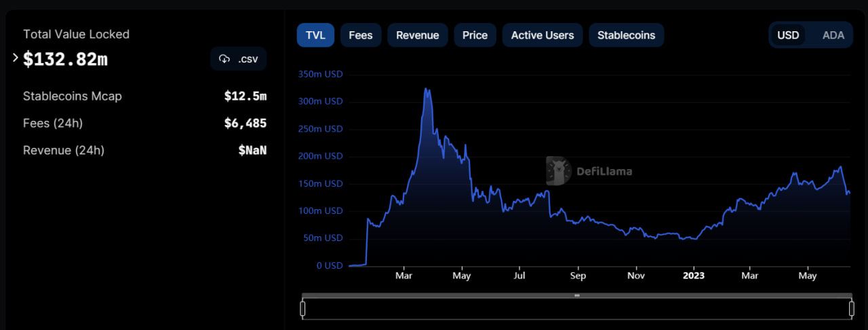Click the 50m USD axis label
868x330 pixels.
(x=323, y=238)
